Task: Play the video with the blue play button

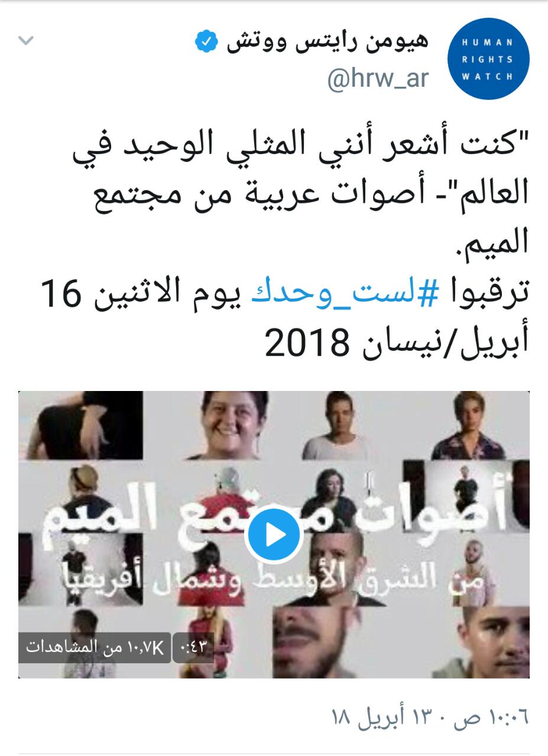Action: [x=274, y=535]
